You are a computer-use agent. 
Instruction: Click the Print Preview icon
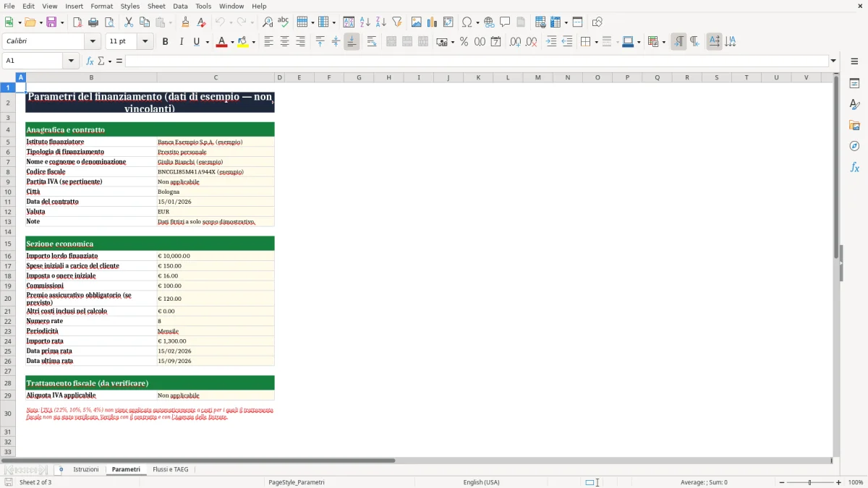tap(109, 22)
